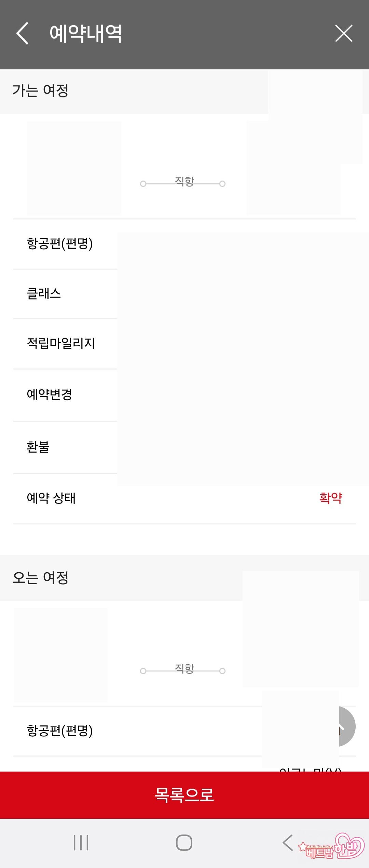The height and width of the screenshot is (868, 369).
Task: Tap the 환불 row label
Action: pyautogui.click(x=38, y=447)
